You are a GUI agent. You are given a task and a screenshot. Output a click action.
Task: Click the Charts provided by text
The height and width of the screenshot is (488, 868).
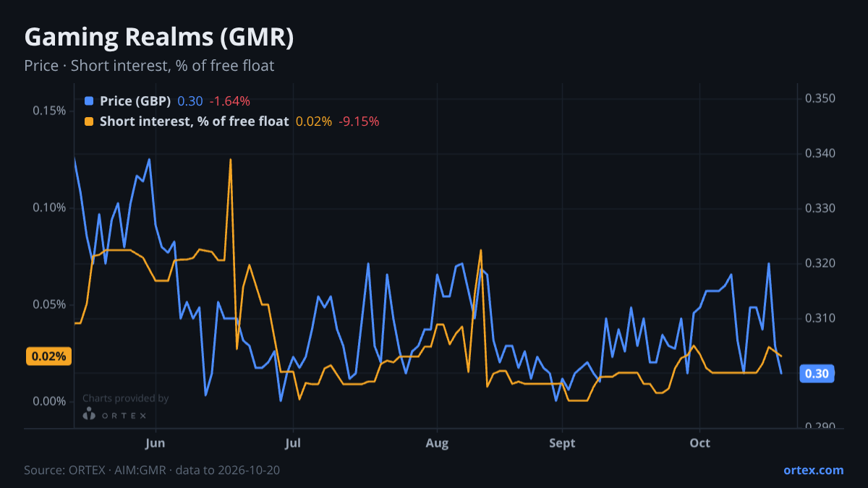(x=126, y=398)
